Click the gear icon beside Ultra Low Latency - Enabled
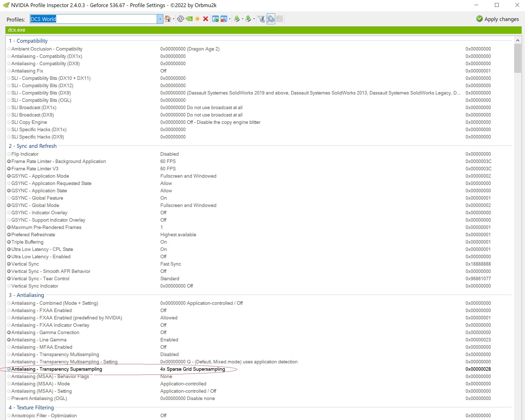Viewport: 525px width, 420px height. [9, 256]
